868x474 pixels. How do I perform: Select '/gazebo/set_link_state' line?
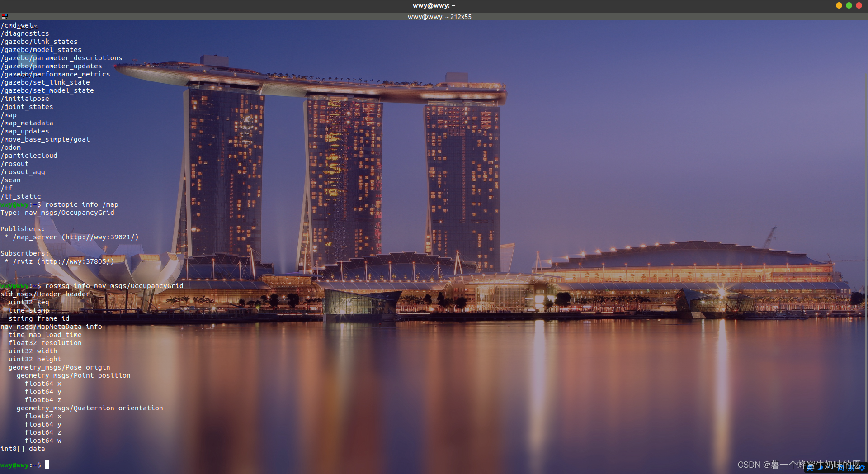(45, 82)
